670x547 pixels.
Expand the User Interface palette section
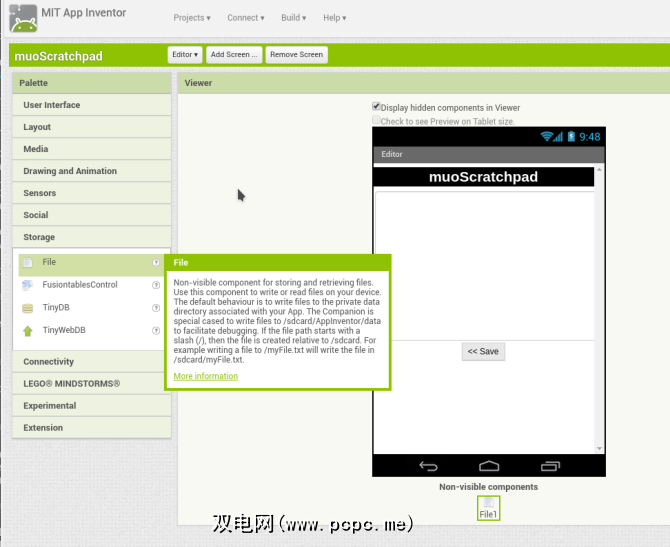click(x=92, y=105)
